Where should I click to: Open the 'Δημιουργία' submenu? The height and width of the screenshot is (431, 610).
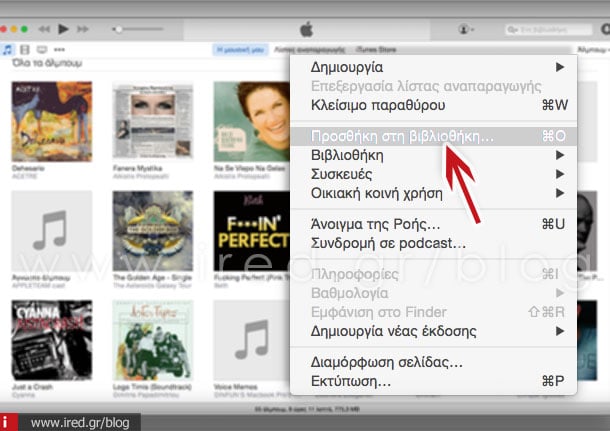click(433, 67)
